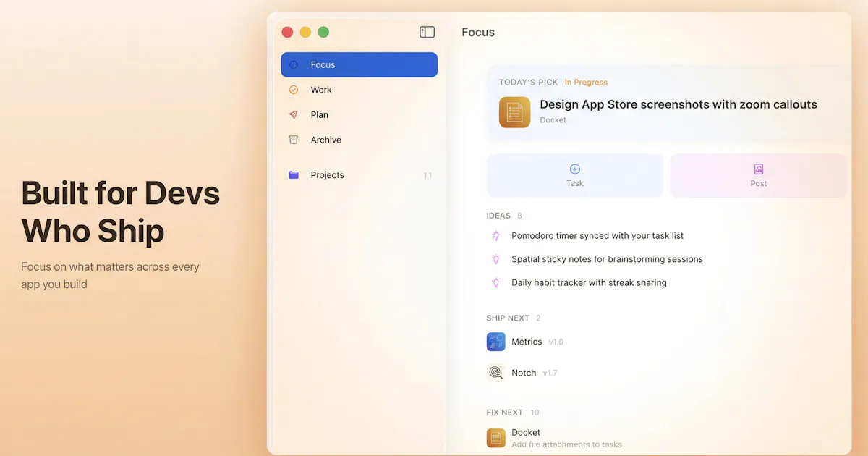868x456 pixels.
Task: Click the Projects folder icon
Action: [294, 175]
